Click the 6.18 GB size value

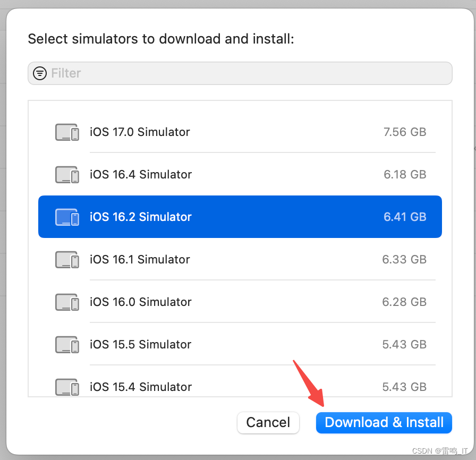tap(405, 175)
